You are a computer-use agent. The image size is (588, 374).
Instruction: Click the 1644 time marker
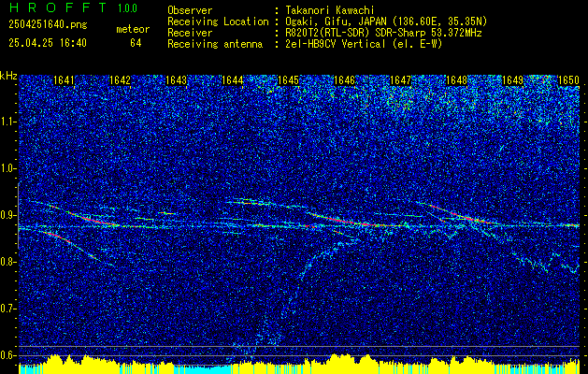pyautogui.click(x=233, y=80)
